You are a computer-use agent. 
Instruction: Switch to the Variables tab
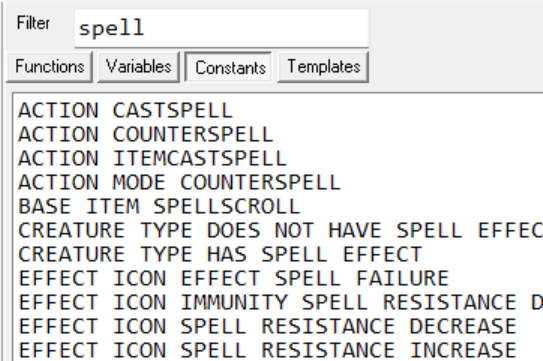tap(139, 67)
